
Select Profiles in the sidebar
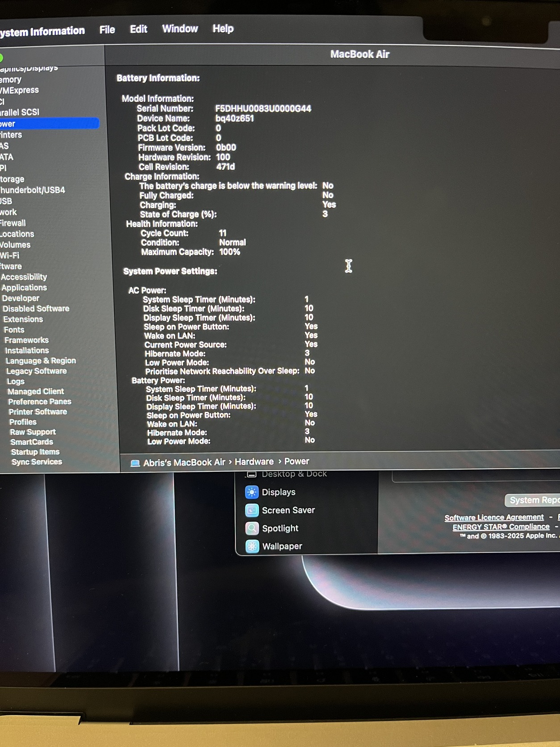tap(23, 422)
